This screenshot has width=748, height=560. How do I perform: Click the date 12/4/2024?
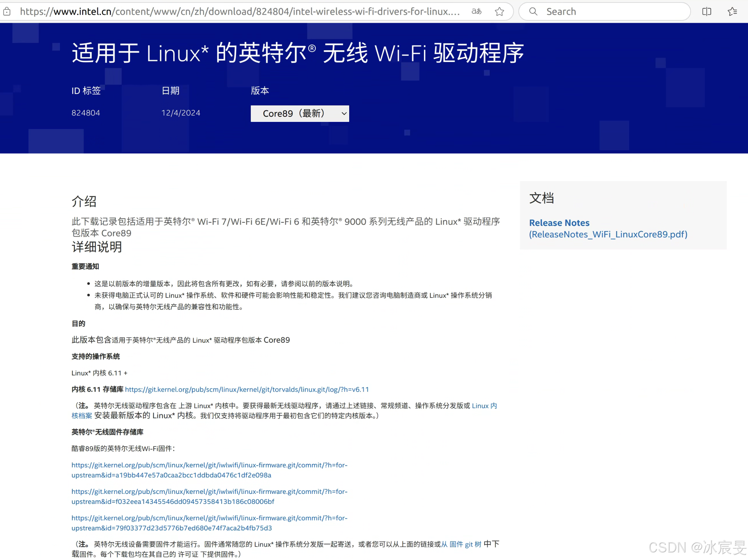[181, 113]
